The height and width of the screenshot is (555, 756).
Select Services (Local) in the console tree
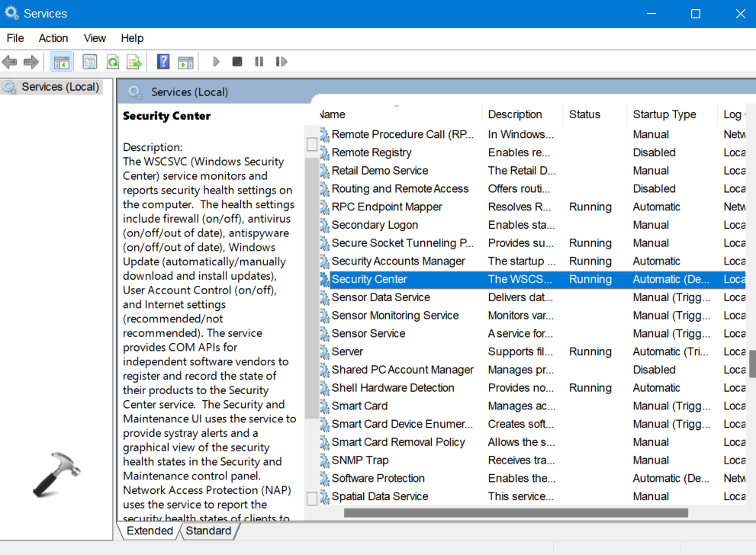coord(60,87)
